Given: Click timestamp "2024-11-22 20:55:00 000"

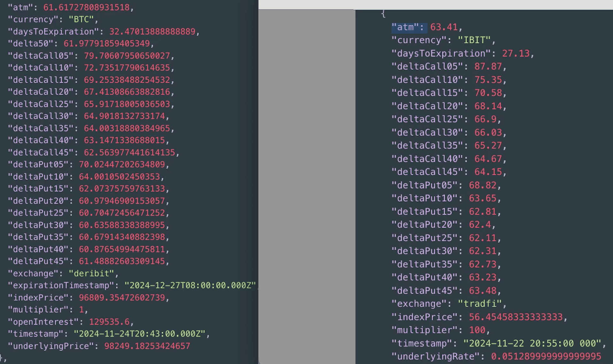Looking at the screenshot, I should (533, 344).
